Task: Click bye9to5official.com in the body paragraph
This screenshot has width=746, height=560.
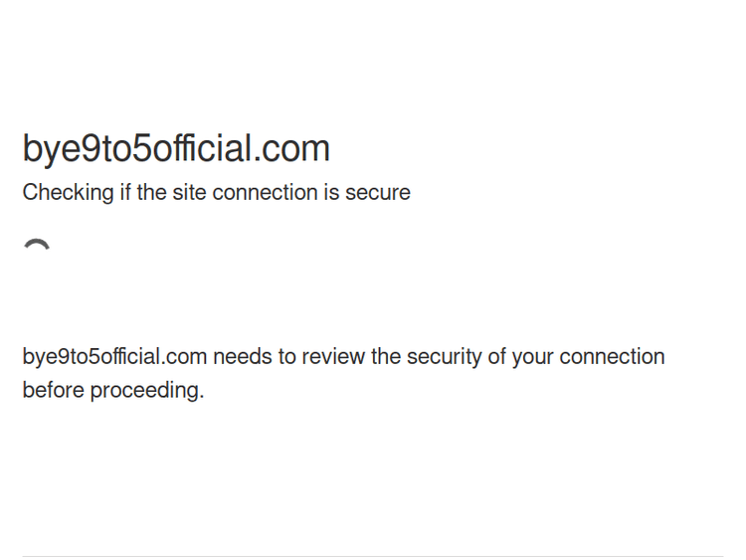Action: pyautogui.click(x=114, y=357)
